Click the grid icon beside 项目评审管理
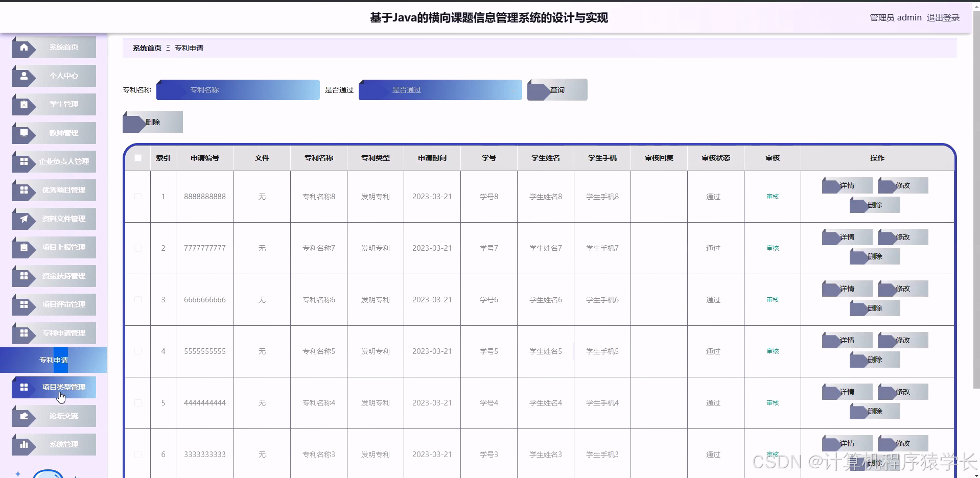Viewport: 980px width, 478px height. click(24, 304)
